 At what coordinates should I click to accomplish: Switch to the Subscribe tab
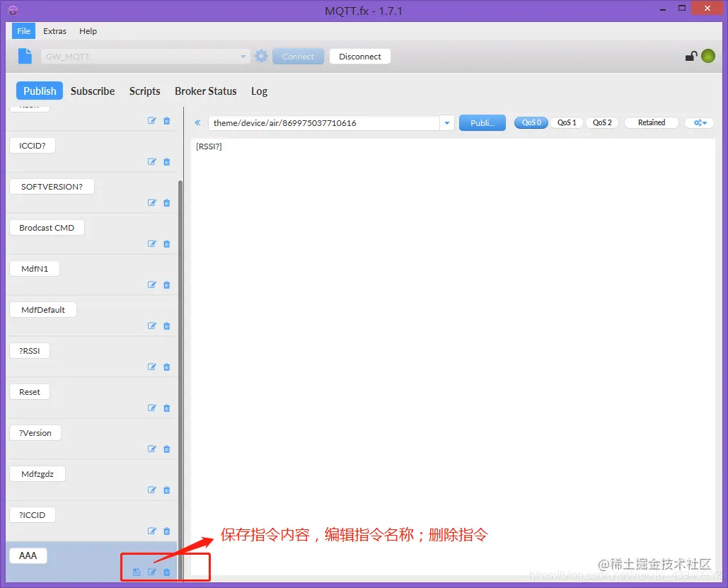[93, 91]
